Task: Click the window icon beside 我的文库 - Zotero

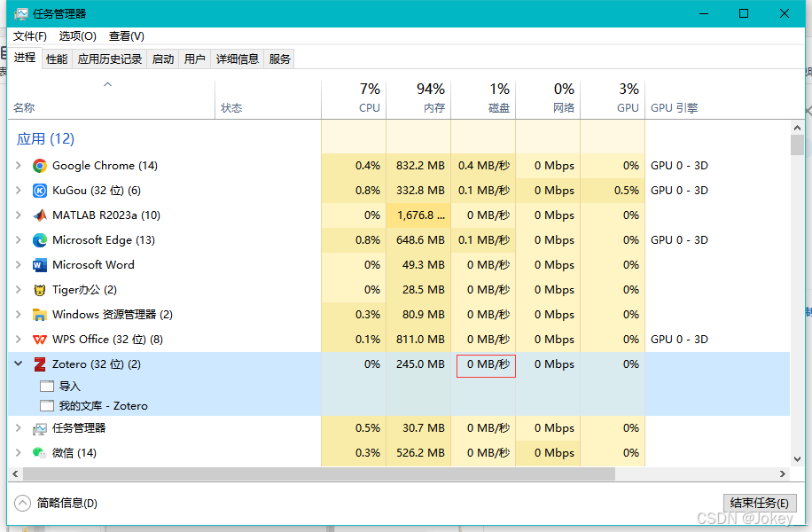Action: point(47,405)
